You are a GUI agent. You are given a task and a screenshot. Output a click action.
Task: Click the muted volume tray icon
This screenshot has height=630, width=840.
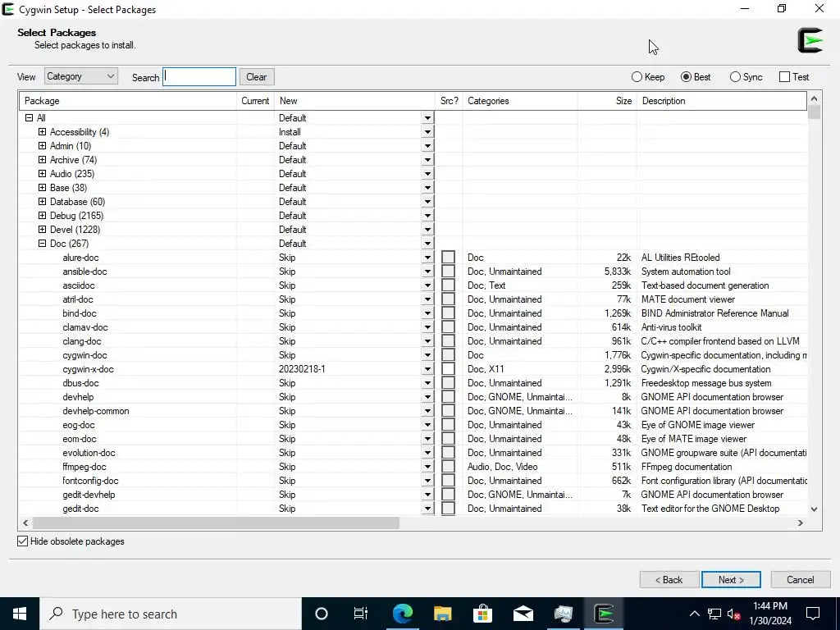[x=733, y=614]
